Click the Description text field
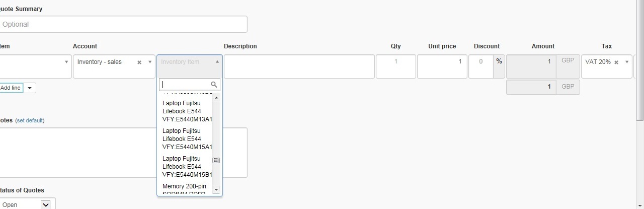Viewport: 644px width, 209px height. [x=299, y=66]
